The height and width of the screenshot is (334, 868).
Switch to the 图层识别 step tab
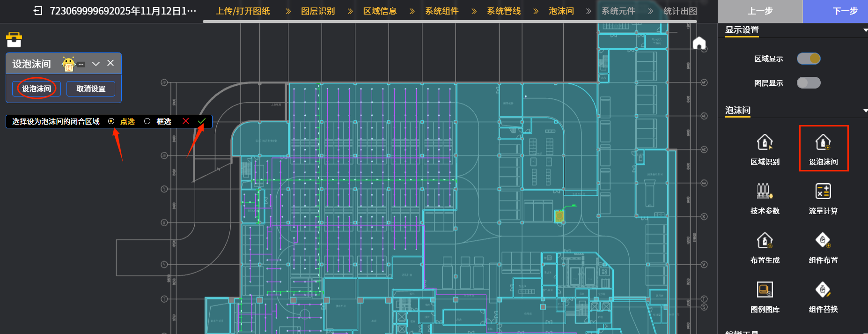point(318,11)
